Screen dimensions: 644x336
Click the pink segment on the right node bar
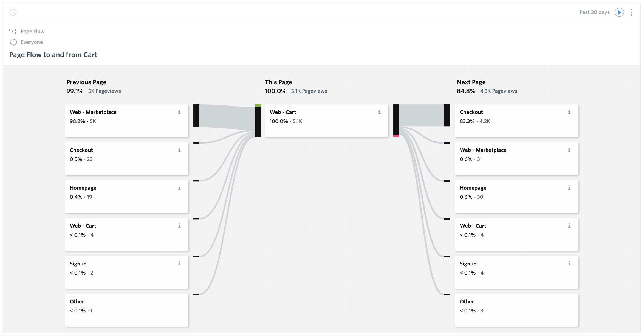point(396,135)
